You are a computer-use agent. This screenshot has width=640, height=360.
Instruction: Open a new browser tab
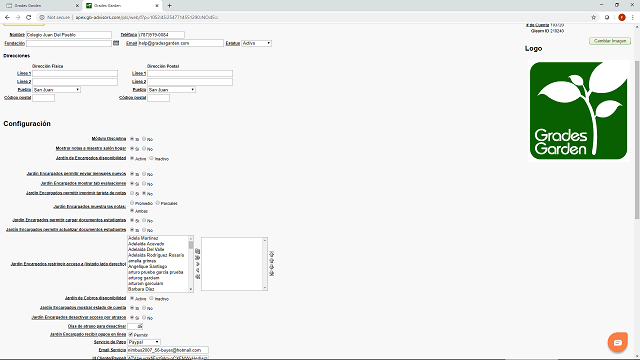pos(169,6)
